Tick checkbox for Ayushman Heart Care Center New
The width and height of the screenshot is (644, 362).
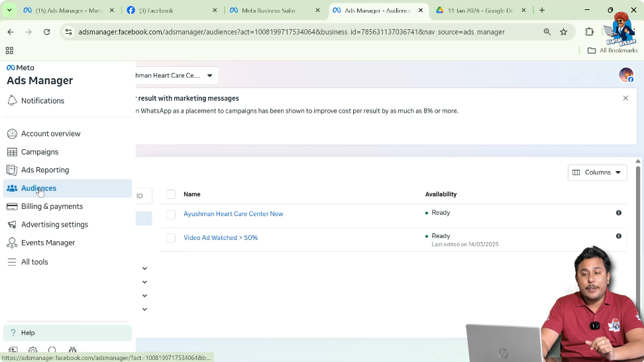click(171, 215)
